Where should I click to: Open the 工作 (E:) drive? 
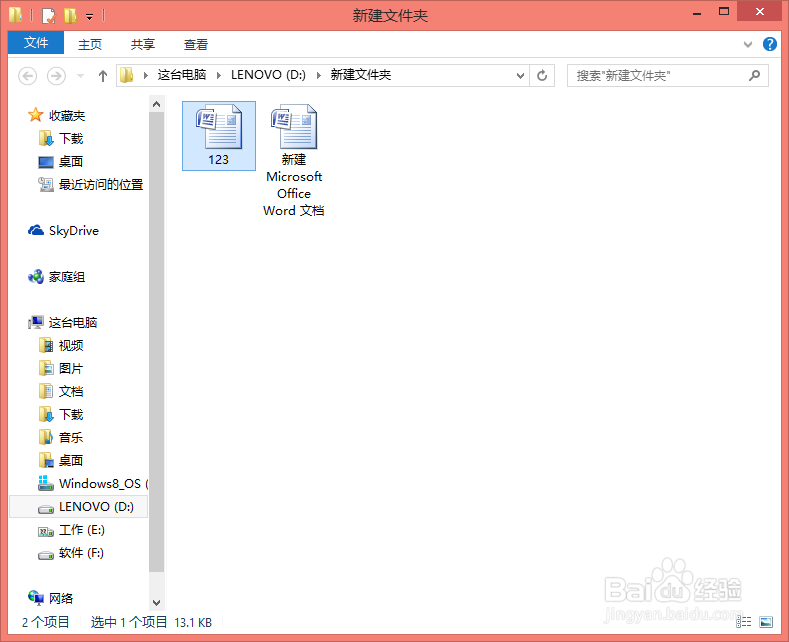click(x=71, y=530)
